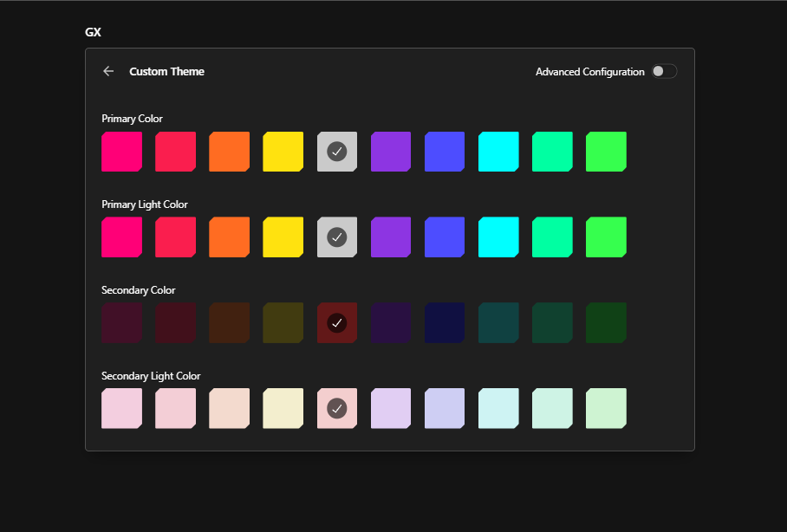Choose the red Primary Light Color swatch

point(175,237)
